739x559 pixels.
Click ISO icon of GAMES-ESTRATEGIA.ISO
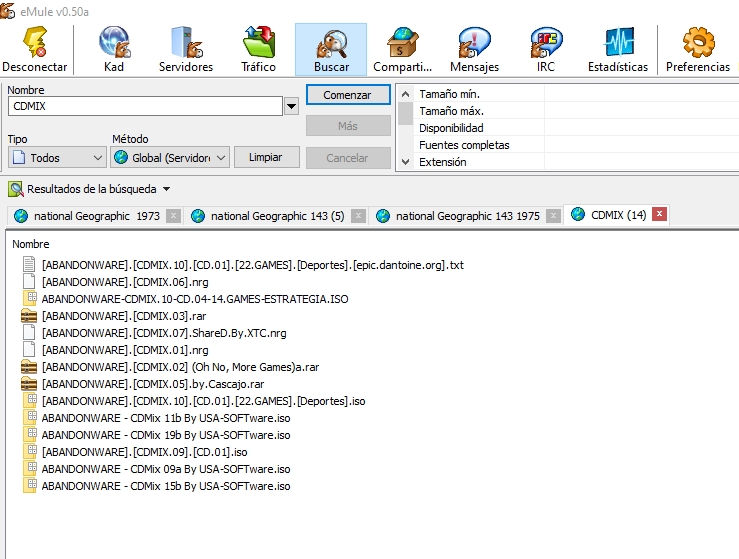point(30,299)
